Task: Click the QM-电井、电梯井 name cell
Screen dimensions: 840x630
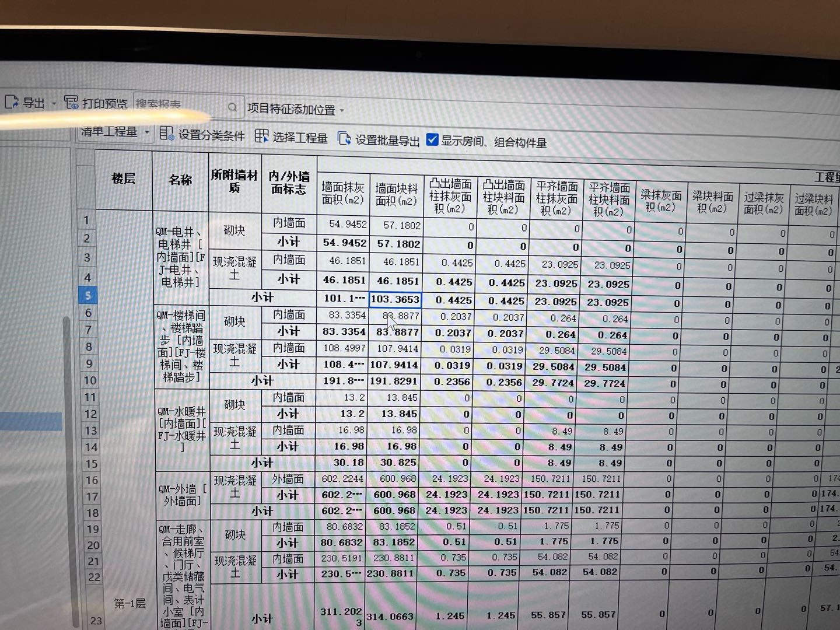Action: [181, 257]
